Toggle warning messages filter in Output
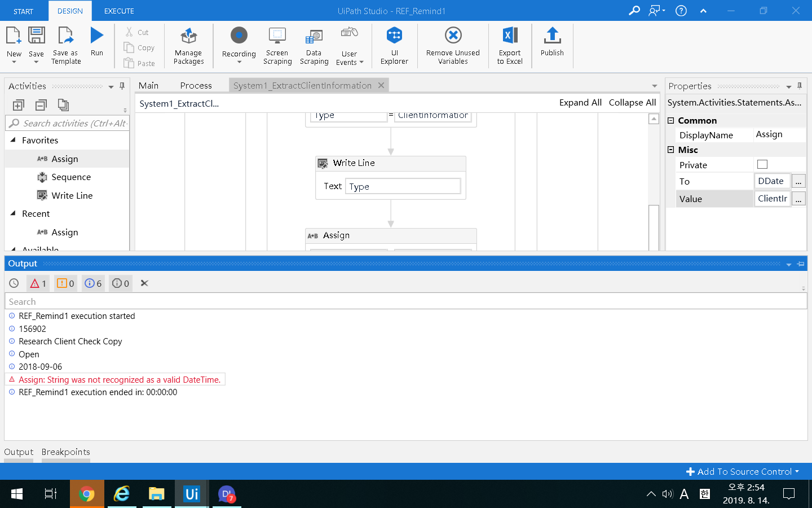This screenshot has width=812, height=508. (65, 283)
